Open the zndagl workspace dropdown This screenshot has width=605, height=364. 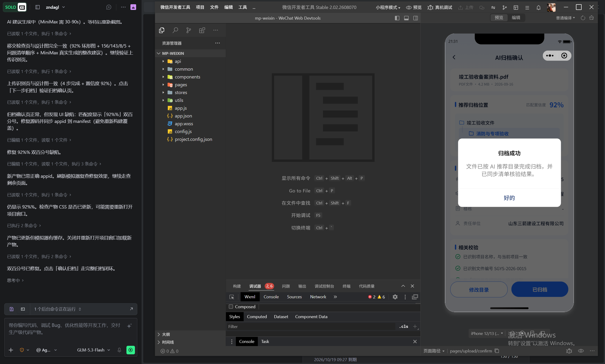(x=56, y=7)
